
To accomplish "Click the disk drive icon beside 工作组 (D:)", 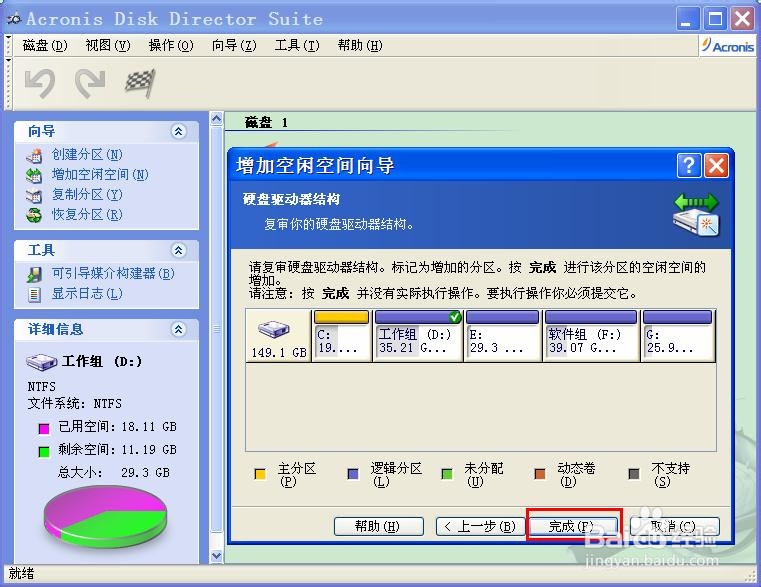I will pos(41,362).
